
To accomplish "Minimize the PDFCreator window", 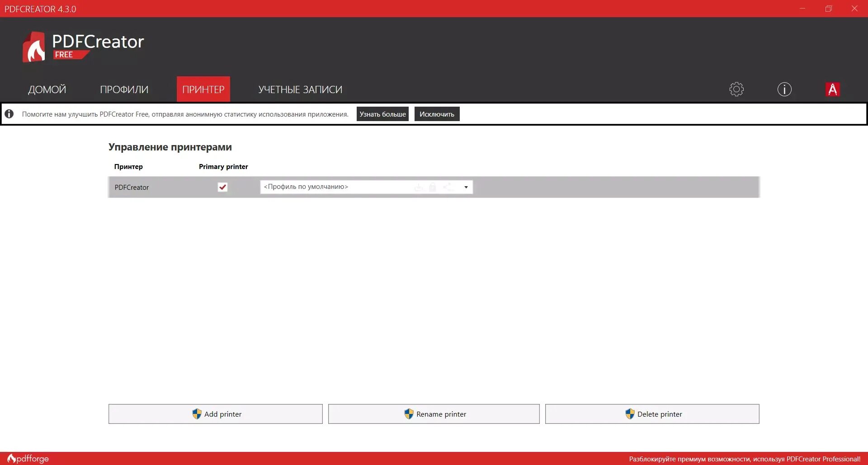I will pos(802,9).
